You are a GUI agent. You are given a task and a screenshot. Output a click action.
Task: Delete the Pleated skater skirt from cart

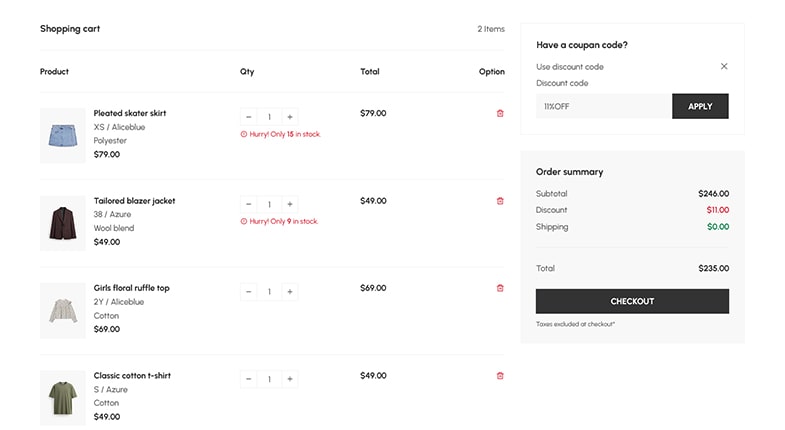coord(500,114)
